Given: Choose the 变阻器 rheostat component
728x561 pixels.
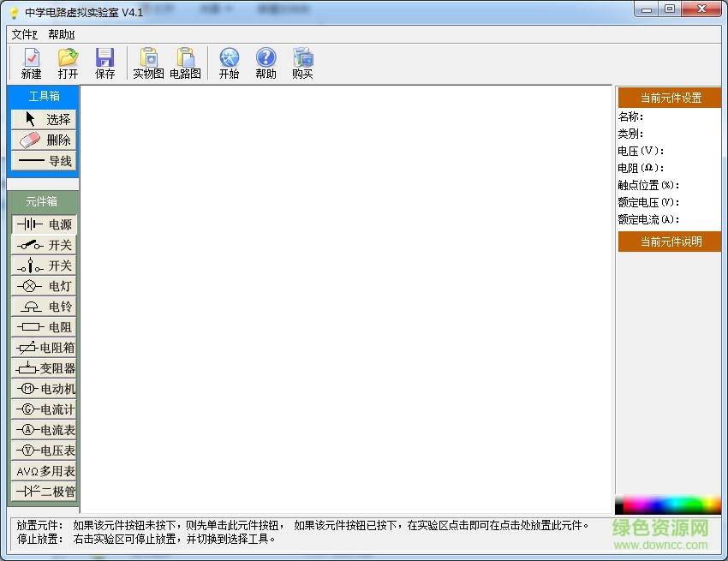Looking at the screenshot, I should click(44, 368).
